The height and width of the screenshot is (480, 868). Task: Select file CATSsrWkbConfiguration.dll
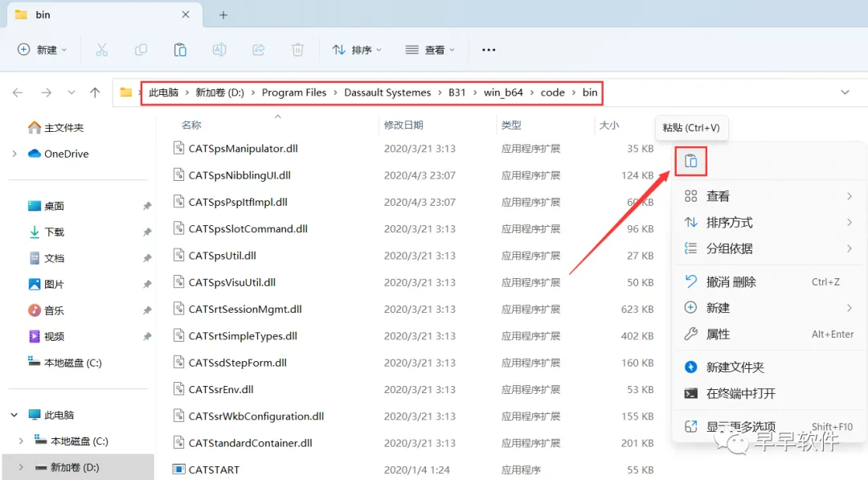tap(256, 416)
